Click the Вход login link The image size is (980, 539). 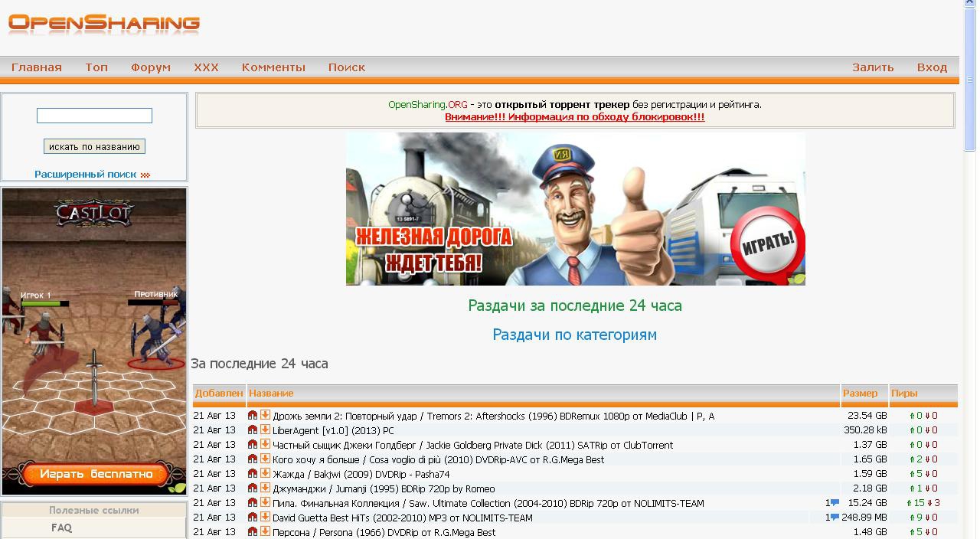pyautogui.click(x=933, y=67)
